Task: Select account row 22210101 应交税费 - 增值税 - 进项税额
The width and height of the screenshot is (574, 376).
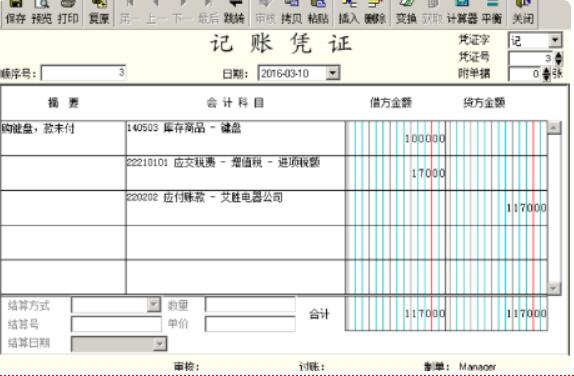Action: click(x=236, y=173)
